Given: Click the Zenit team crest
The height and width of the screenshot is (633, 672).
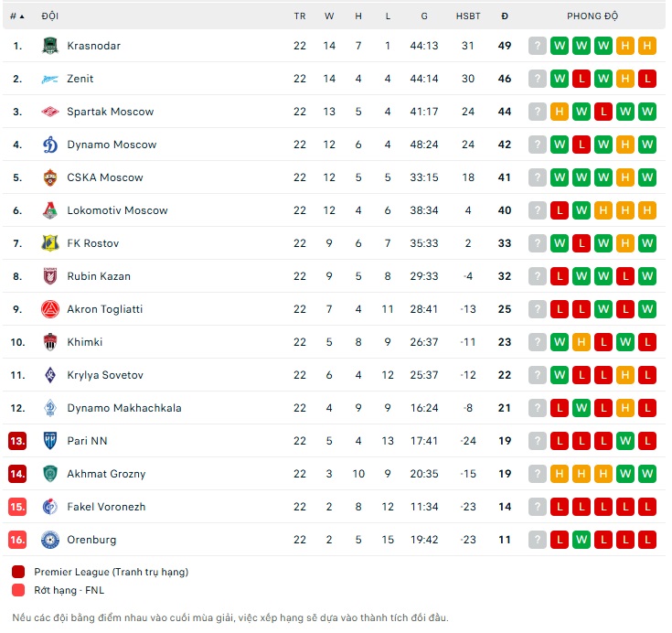Looking at the screenshot, I should (50, 79).
